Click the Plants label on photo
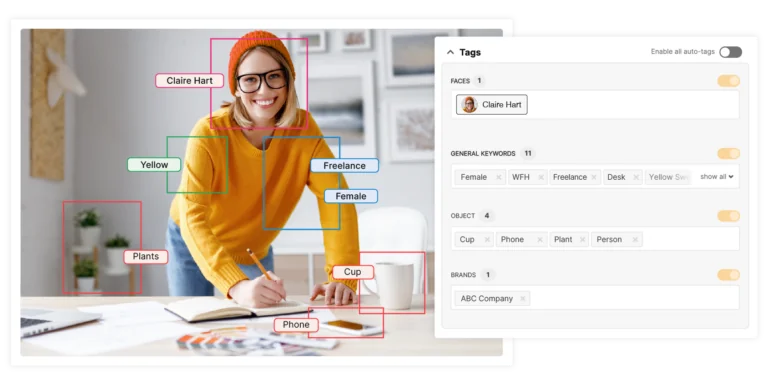The height and width of the screenshot is (374, 768). [x=145, y=257]
